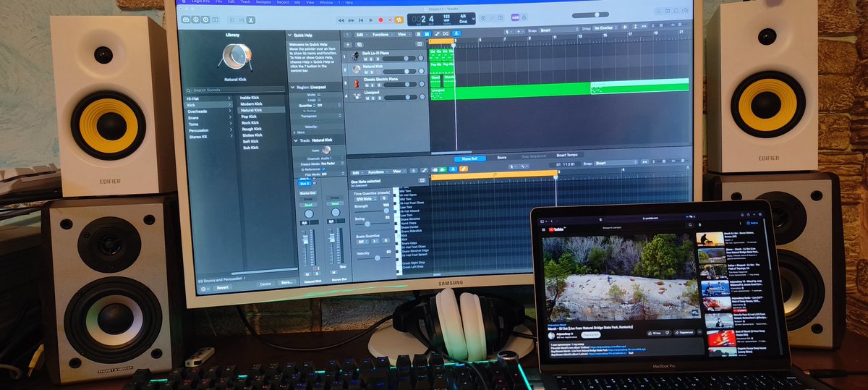
Task: Click the red Record button
Action: pyautogui.click(x=380, y=20)
